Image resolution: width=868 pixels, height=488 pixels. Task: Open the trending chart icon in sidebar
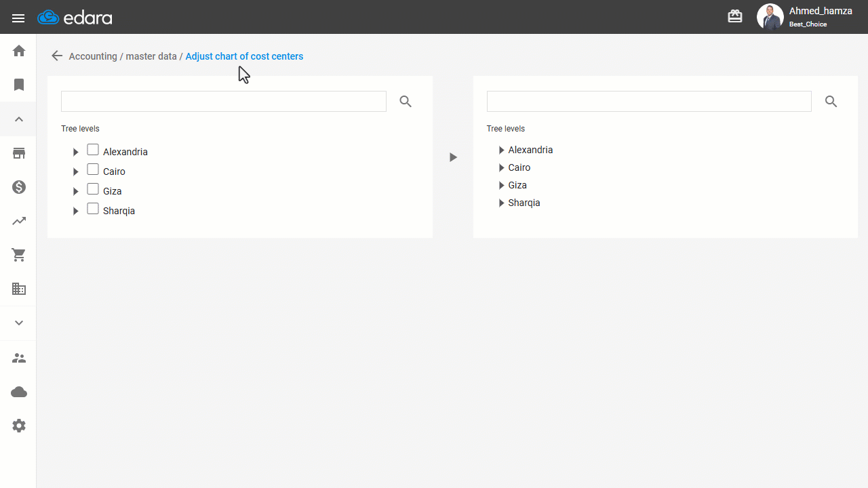point(19,221)
